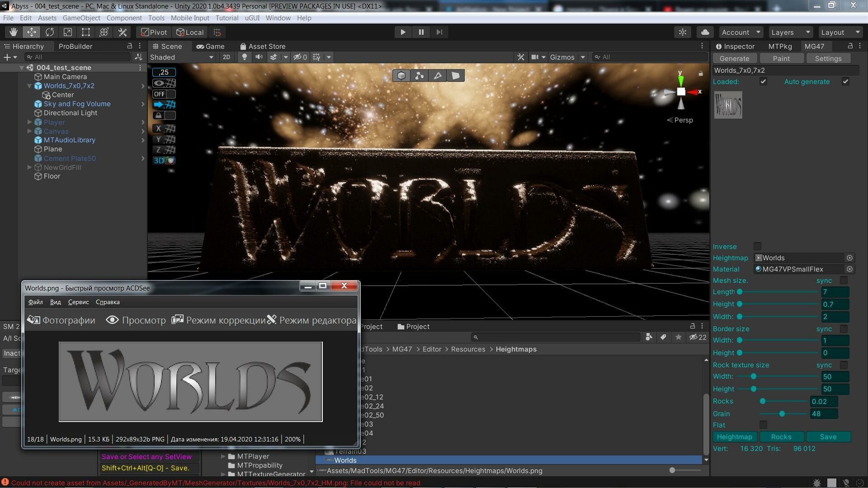Enable the Flat checkbox
Viewport: 868px width, 488px height.
pyautogui.click(x=763, y=425)
